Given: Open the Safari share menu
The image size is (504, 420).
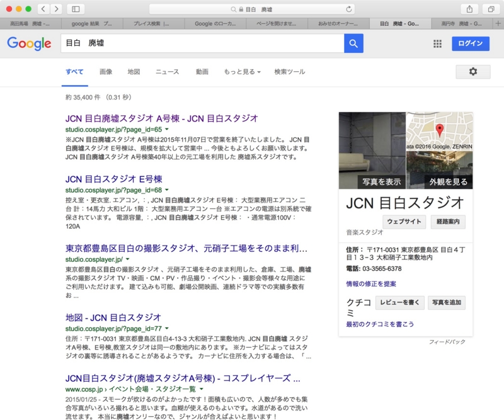Looking at the screenshot, I should (x=469, y=9).
